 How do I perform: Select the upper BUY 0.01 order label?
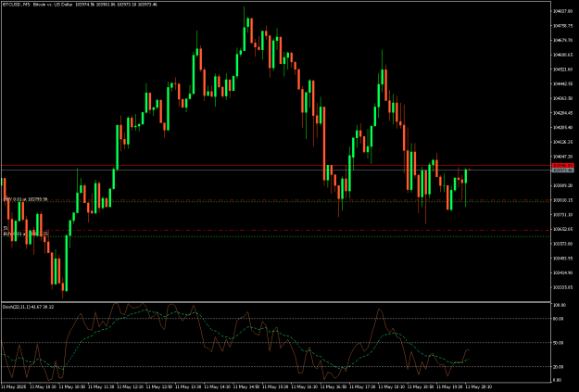pos(26,199)
